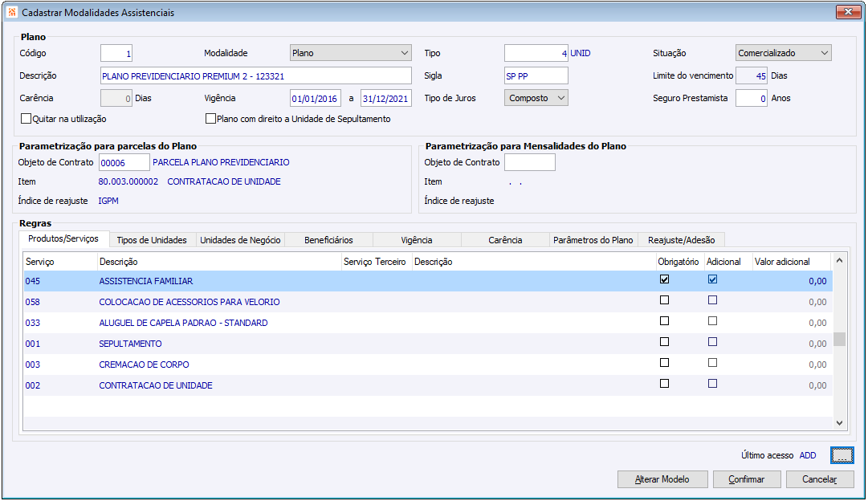
Task: Uncheck Obrigatório for ASSISTENCIA FAMILIAR
Action: pos(664,279)
